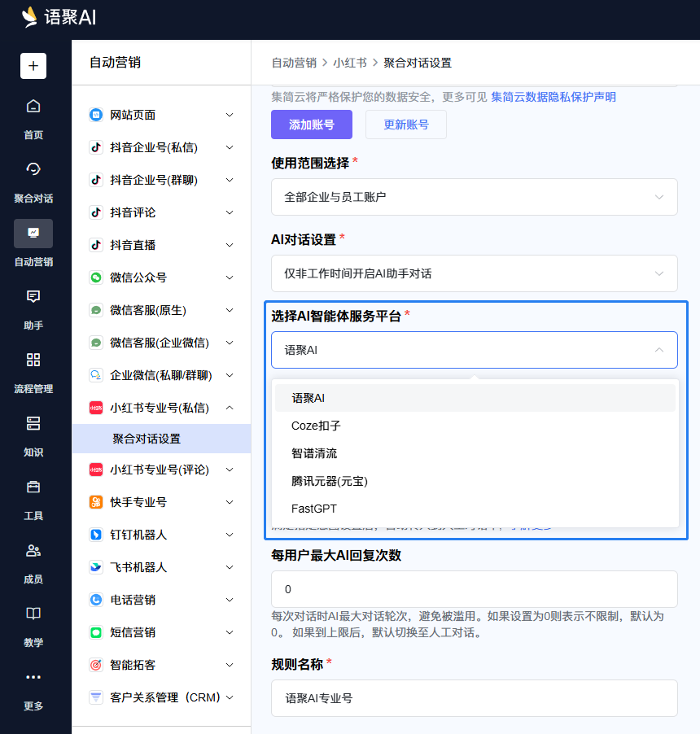Click the 添加账号 button
The width and height of the screenshot is (700, 734).
pos(312,125)
